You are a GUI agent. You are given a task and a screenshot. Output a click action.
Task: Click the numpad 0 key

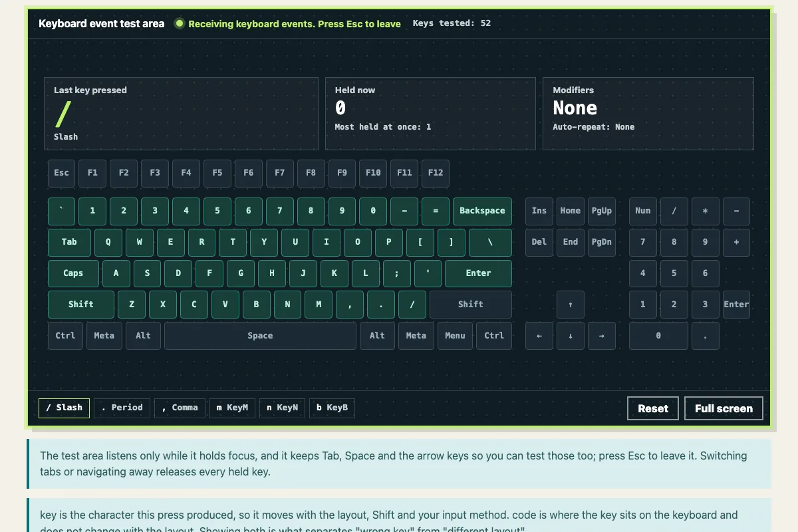tap(658, 336)
